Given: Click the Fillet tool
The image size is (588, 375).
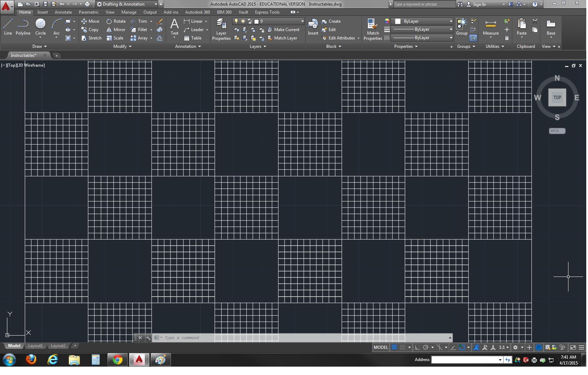Looking at the screenshot, I should point(139,30).
